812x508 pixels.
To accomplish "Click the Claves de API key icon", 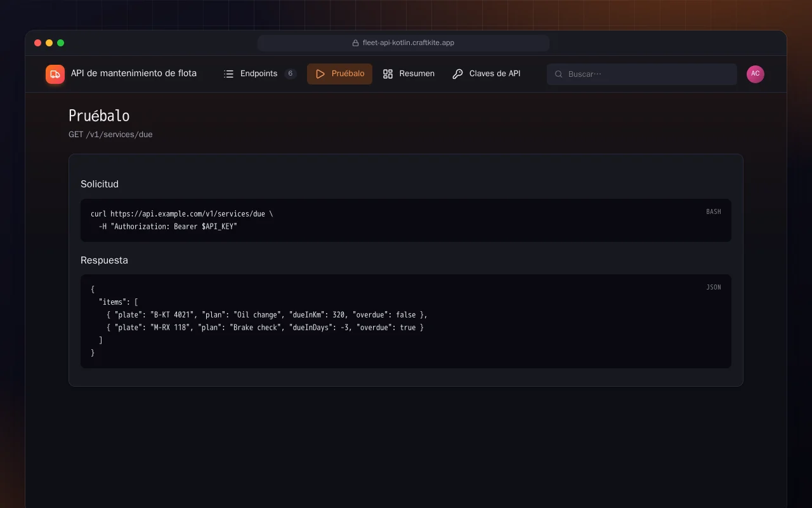I will (x=457, y=74).
